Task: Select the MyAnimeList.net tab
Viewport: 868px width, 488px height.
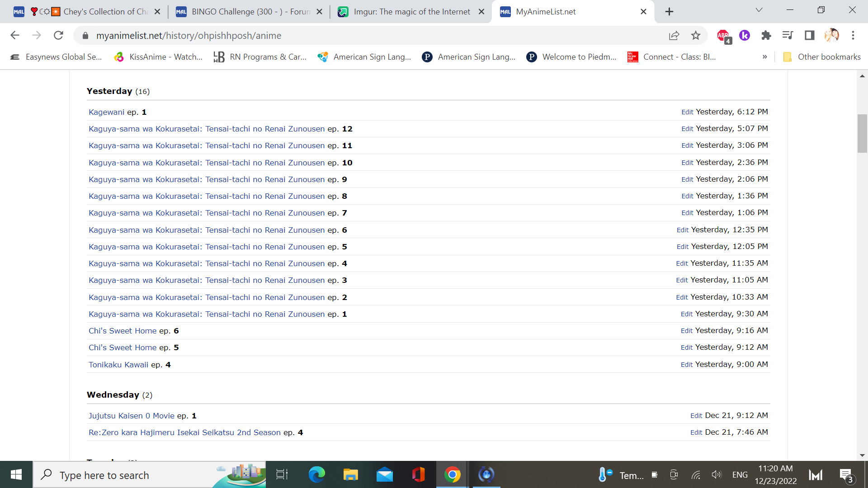Action: (572, 12)
